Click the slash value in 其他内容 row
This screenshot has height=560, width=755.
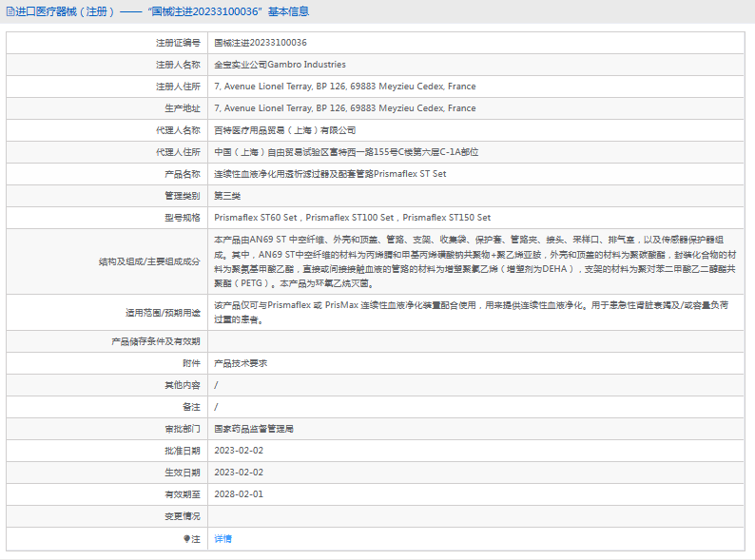click(216, 385)
